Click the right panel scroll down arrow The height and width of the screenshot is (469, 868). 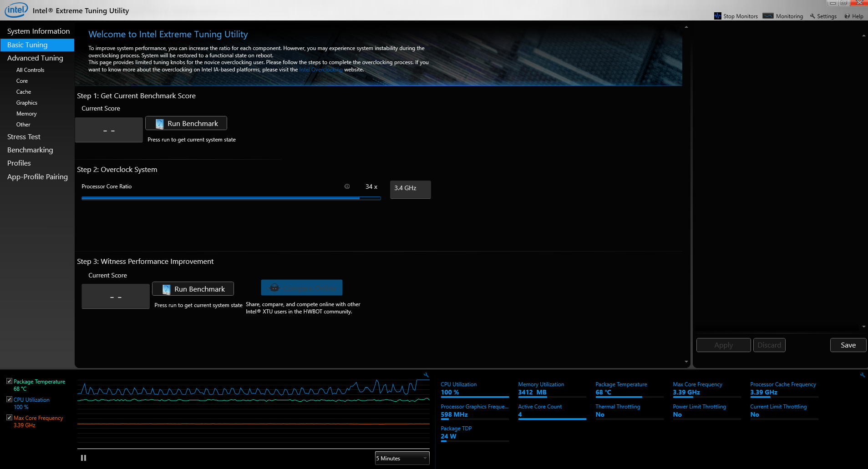click(x=863, y=327)
